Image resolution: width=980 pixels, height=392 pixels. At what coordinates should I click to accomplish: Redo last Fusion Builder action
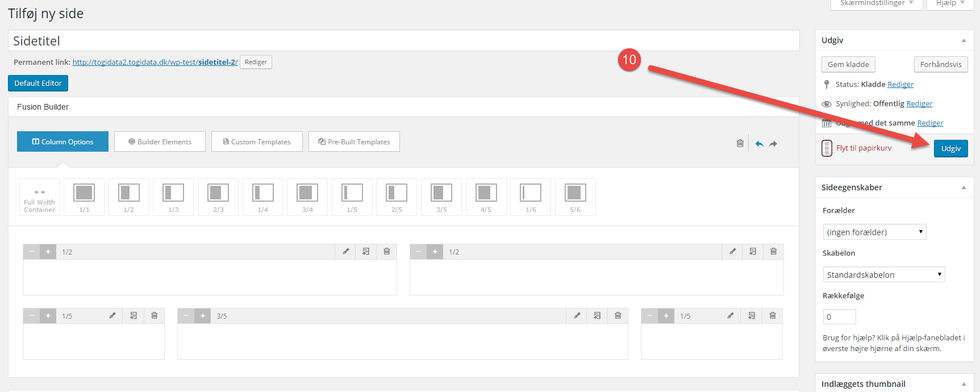(773, 144)
